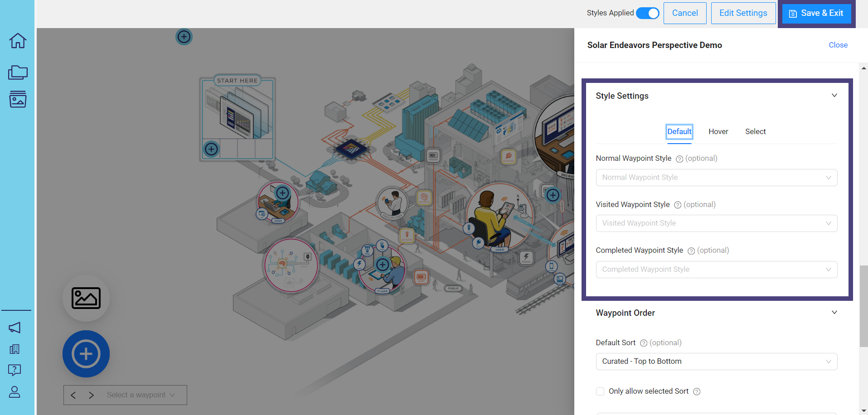Switch to the Hover tab
The height and width of the screenshot is (415, 868).
coord(718,132)
